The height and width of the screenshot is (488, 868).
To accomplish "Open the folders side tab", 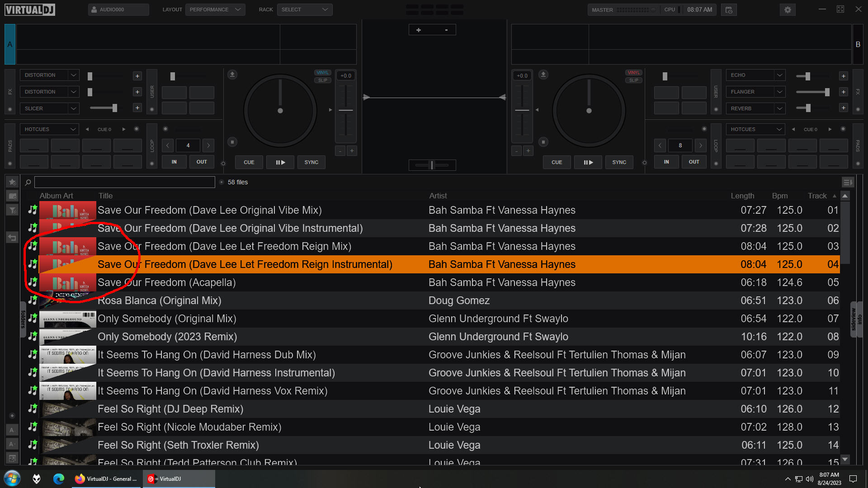I will (23, 319).
